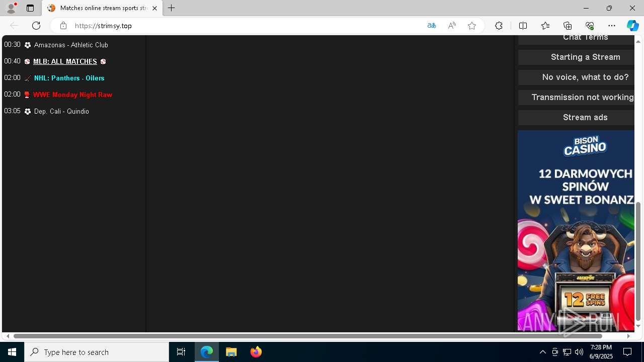Image resolution: width=644 pixels, height=362 pixels.
Task: Click the browser profile avatar icon
Action: click(x=11, y=8)
